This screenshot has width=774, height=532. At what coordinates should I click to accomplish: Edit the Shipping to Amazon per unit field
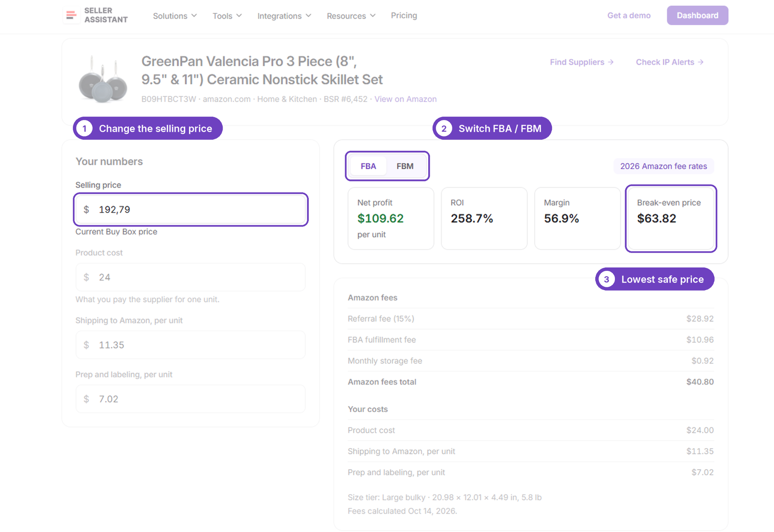coord(191,345)
